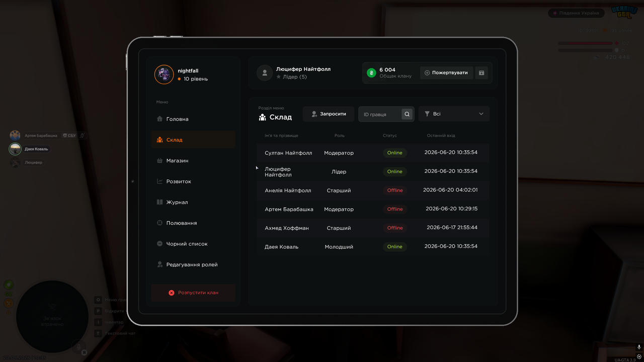
Task: Click Люцифер Найтфолл profile avatar in header
Action: 265,73
